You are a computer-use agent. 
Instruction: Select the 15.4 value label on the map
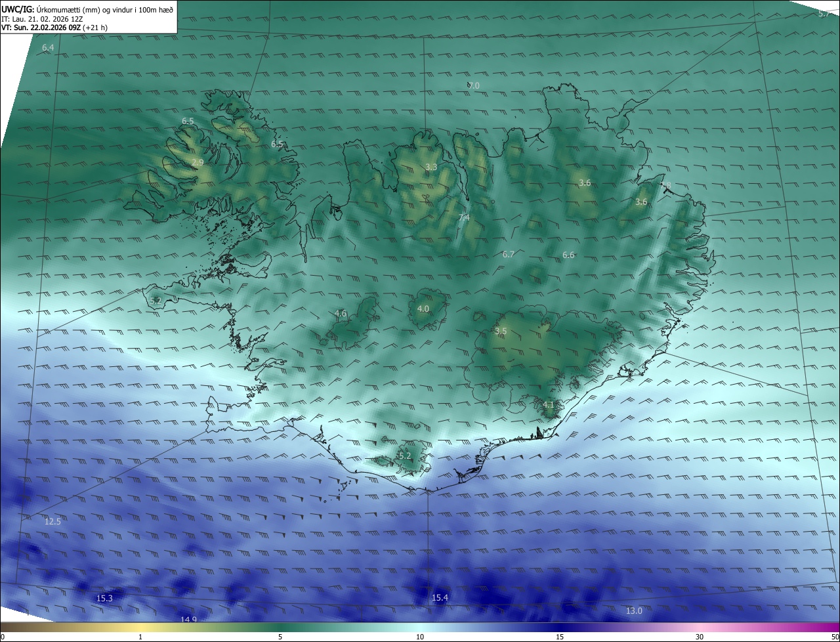[440, 598]
